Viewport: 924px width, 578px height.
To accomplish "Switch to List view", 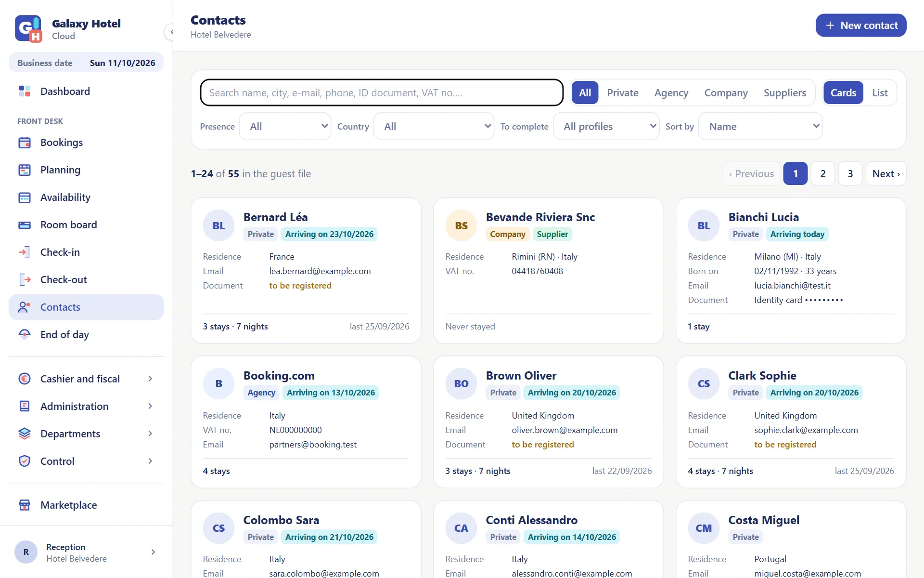I will [880, 92].
